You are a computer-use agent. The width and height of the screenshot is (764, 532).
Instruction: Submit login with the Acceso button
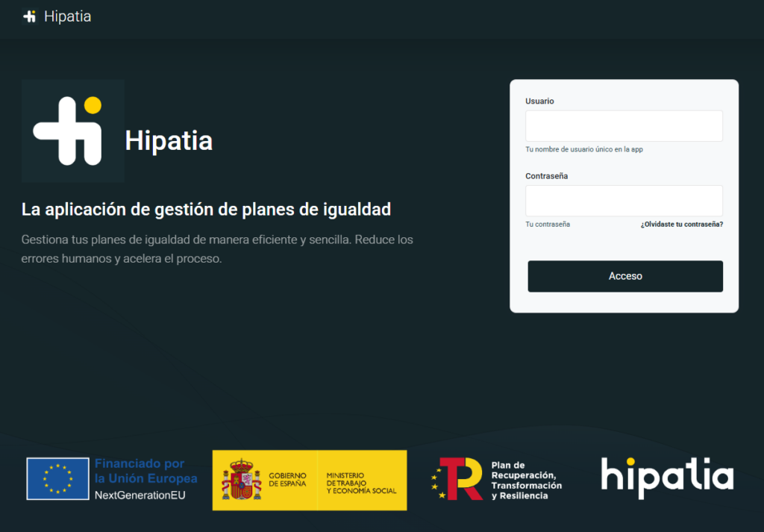(625, 276)
